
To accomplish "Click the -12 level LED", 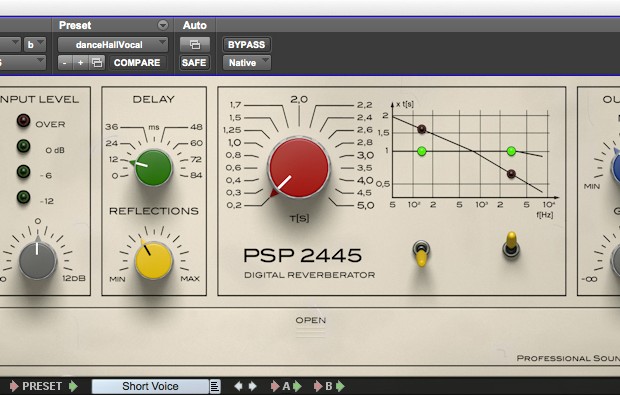I will point(23,197).
